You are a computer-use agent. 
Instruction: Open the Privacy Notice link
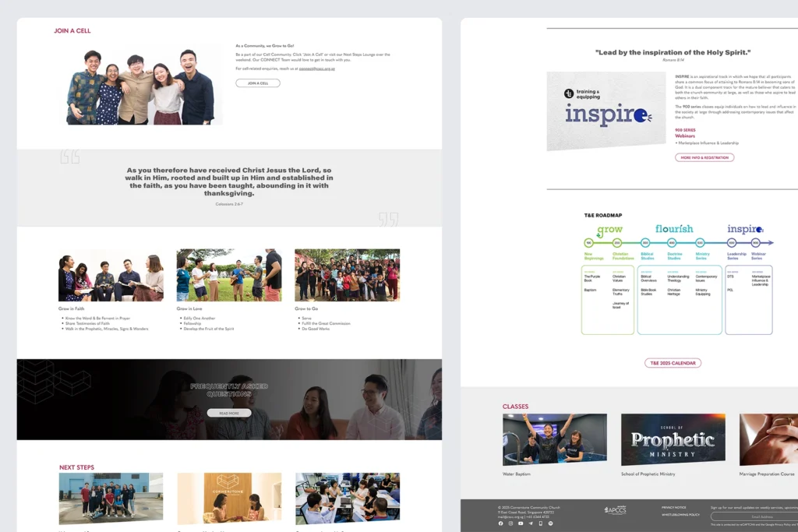tap(674, 507)
